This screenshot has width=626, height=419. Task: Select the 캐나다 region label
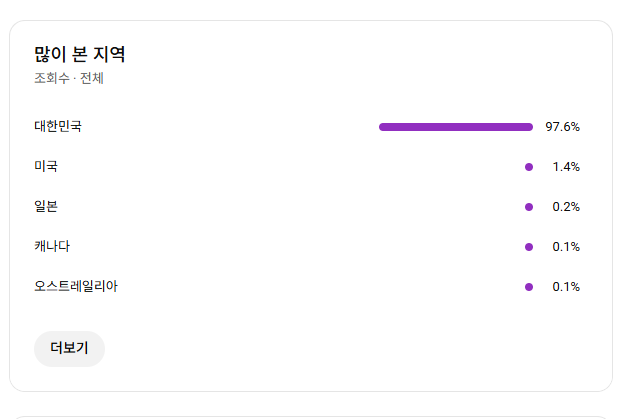(x=52, y=247)
